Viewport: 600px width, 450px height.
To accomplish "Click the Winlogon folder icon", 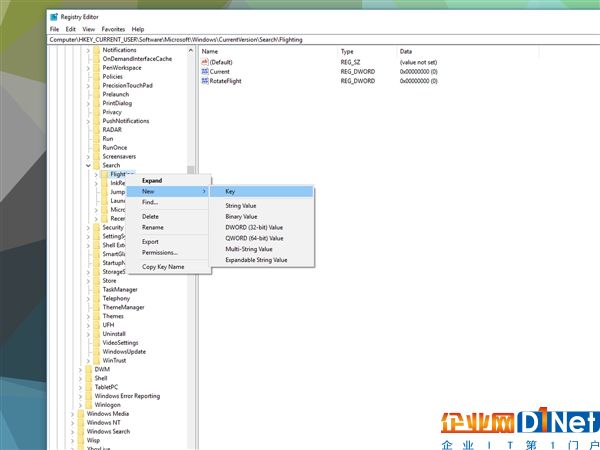I will pyautogui.click(x=88, y=405).
